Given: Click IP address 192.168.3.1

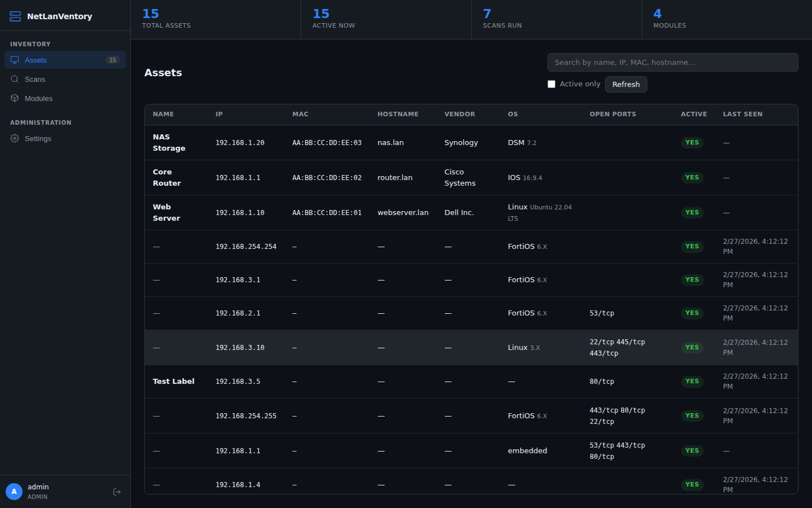Looking at the screenshot, I should tap(238, 280).
